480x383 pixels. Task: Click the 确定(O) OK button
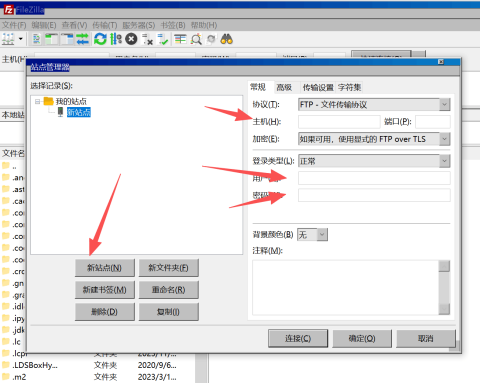(x=362, y=339)
